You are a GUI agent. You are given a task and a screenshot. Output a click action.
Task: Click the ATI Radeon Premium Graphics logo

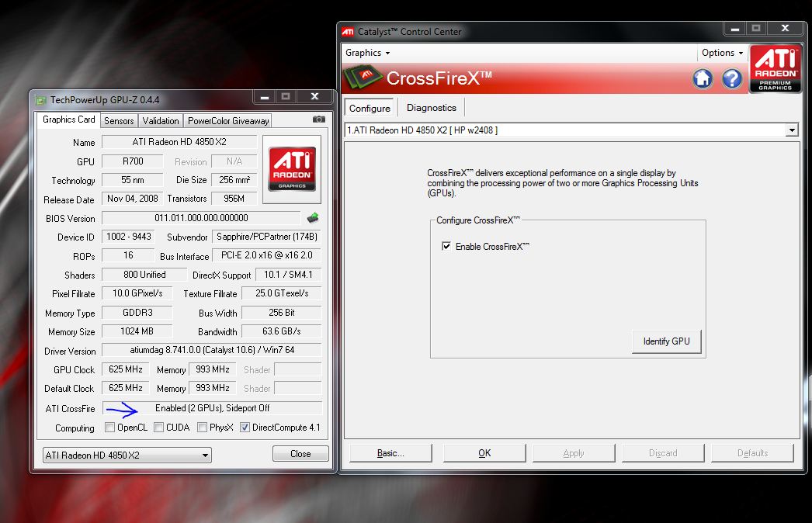(x=776, y=69)
